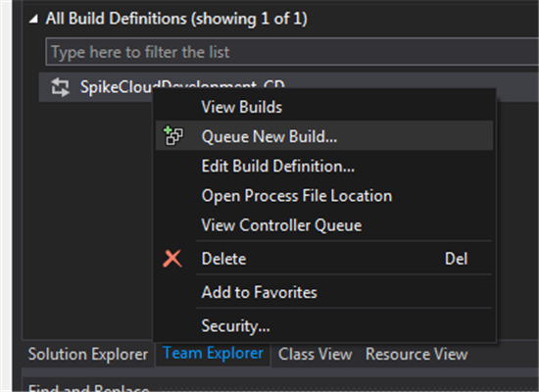Click the Delete menu item text

point(223,259)
